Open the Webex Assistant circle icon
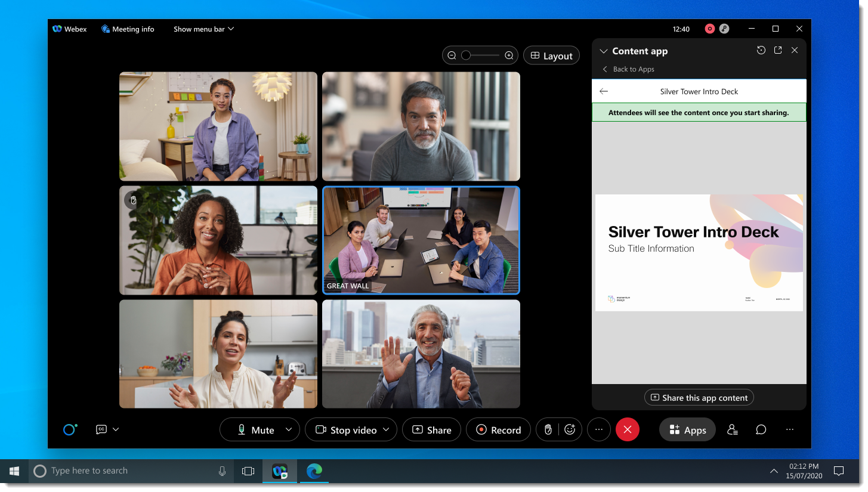Image resolution: width=868 pixels, height=492 pixels. pos(70,429)
